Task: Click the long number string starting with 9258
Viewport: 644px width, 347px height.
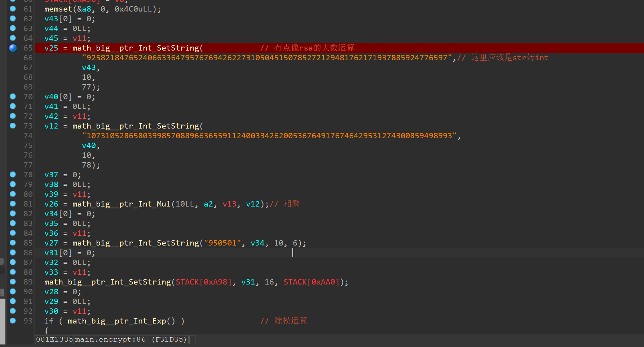Action: click(x=267, y=58)
